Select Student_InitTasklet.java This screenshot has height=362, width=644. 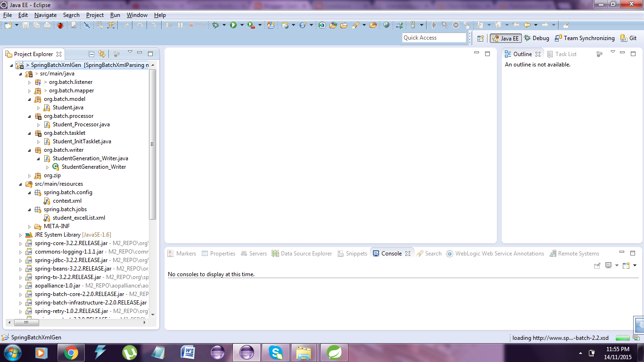click(x=77, y=141)
